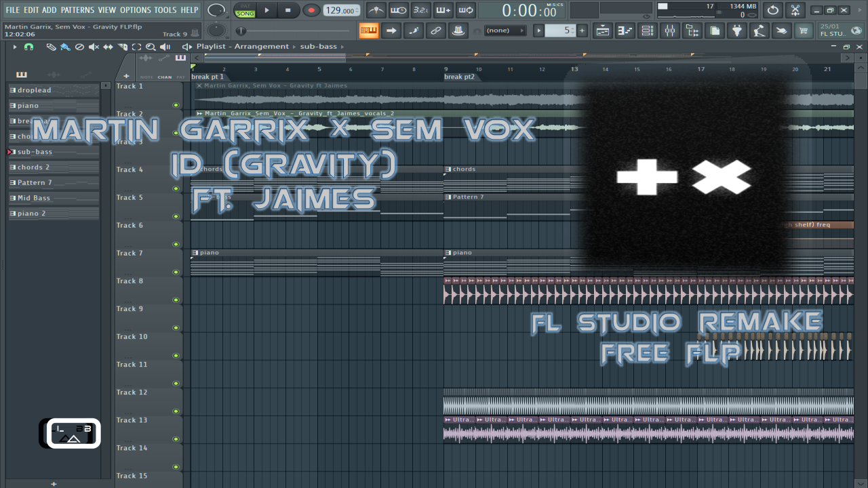868x488 pixels.
Task: Toggle the playlist snap magnet
Action: click(x=28, y=47)
